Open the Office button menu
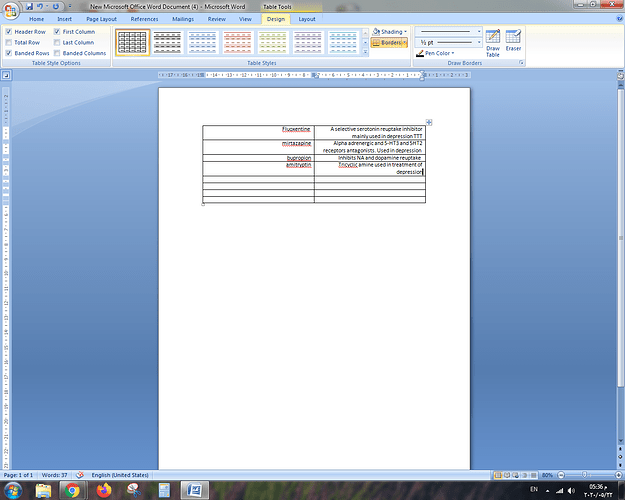This screenshot has width=625, height=500. (x=11, y=10)
